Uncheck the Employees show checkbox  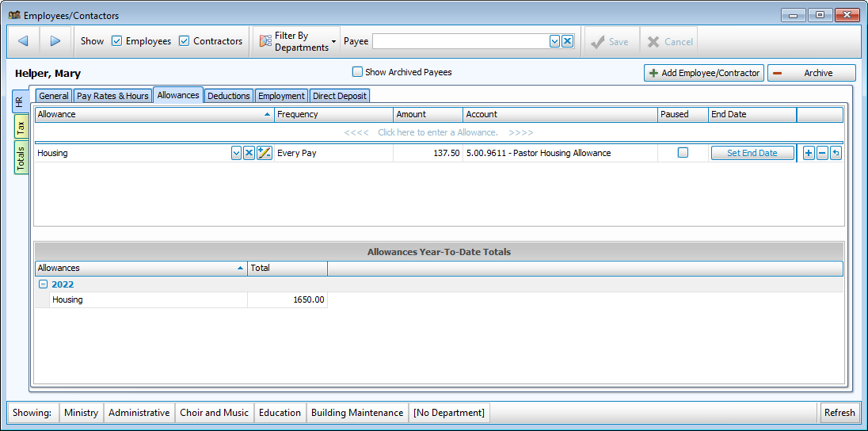(x=116, y=41)
